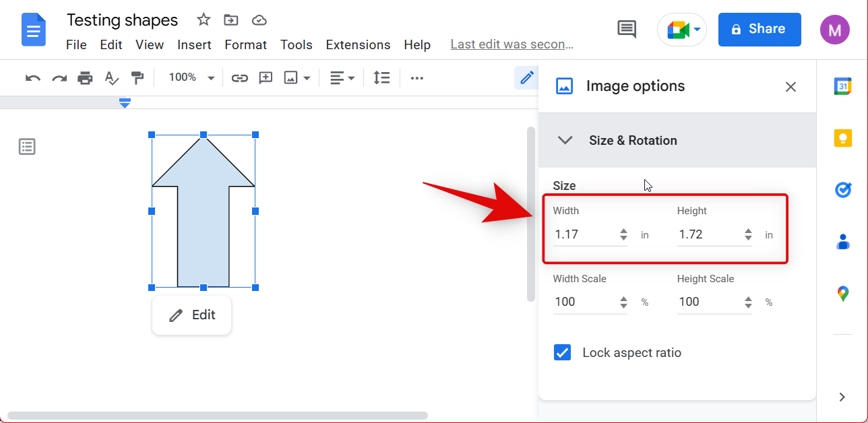868x423 pixels.
Task: Click the left indent ruler marker
Action: click(125, 102)
